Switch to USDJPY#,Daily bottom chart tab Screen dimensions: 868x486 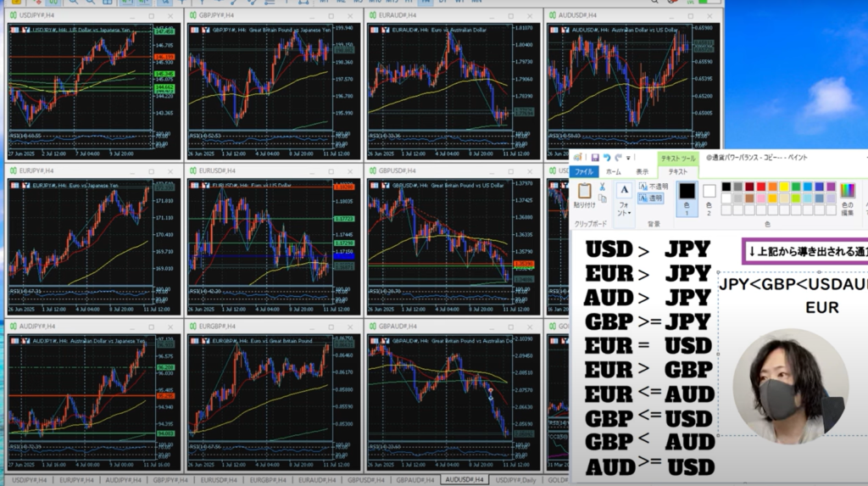516,480
